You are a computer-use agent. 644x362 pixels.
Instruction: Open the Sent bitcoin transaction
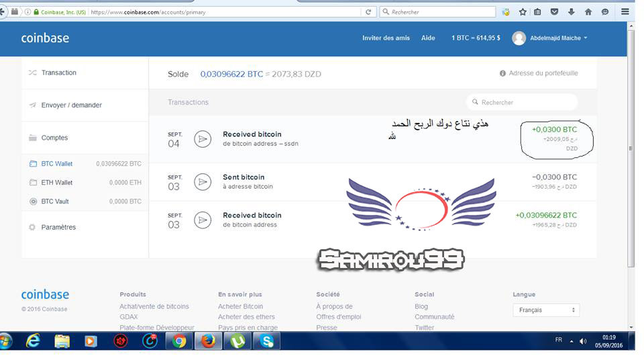(x=372, y=182)
